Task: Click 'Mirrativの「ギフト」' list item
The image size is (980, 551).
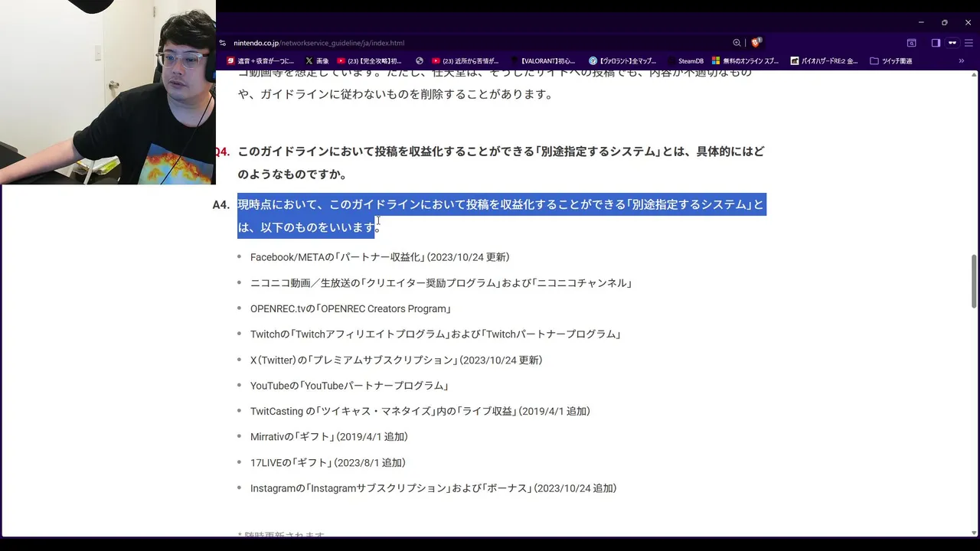Action: (x=329, y=437)
